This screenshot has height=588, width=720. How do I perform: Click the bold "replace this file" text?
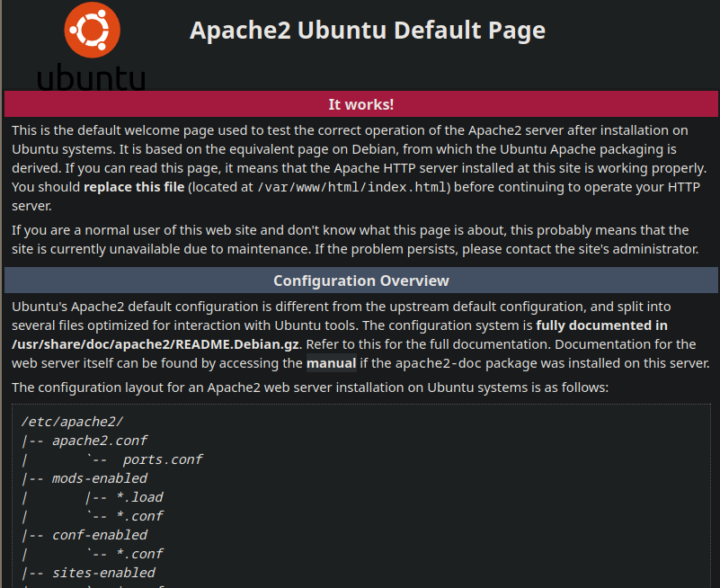tap(134, 187)
